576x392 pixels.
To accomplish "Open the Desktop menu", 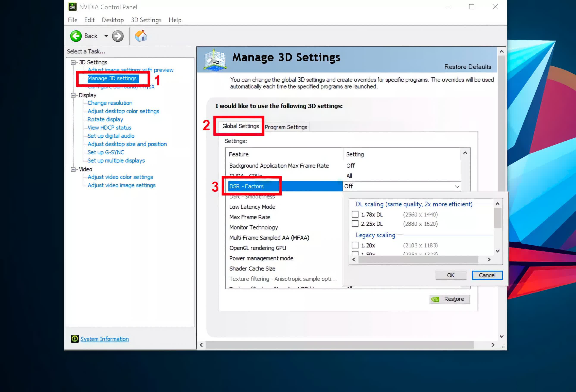I will coord(113,20).
